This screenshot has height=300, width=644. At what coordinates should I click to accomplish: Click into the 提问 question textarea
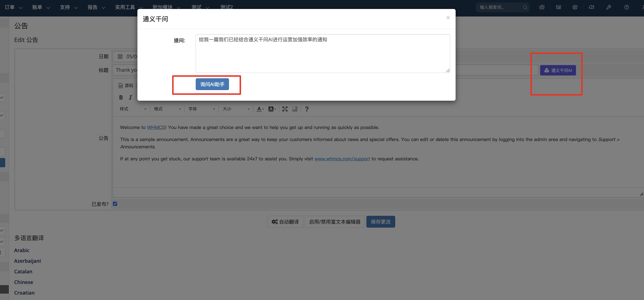click(x=322, y=54)
